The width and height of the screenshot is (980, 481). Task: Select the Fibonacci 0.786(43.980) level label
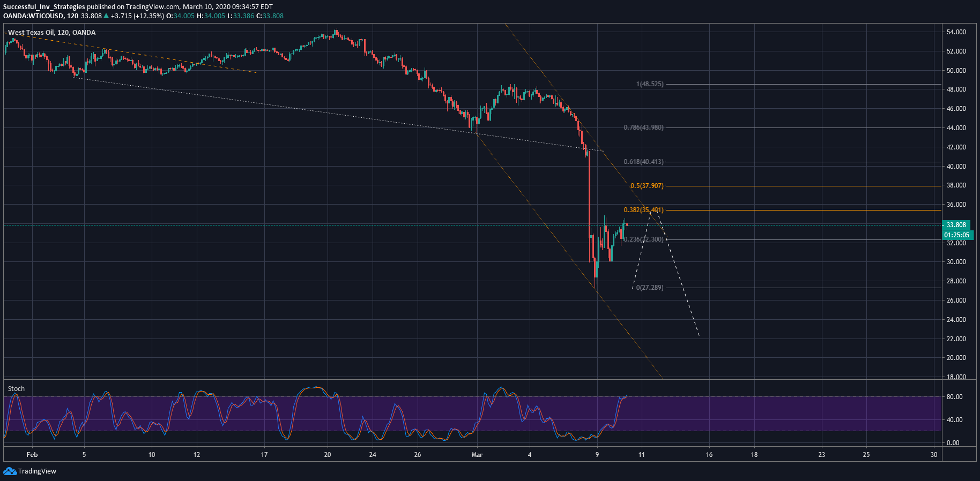pos(643,127)
